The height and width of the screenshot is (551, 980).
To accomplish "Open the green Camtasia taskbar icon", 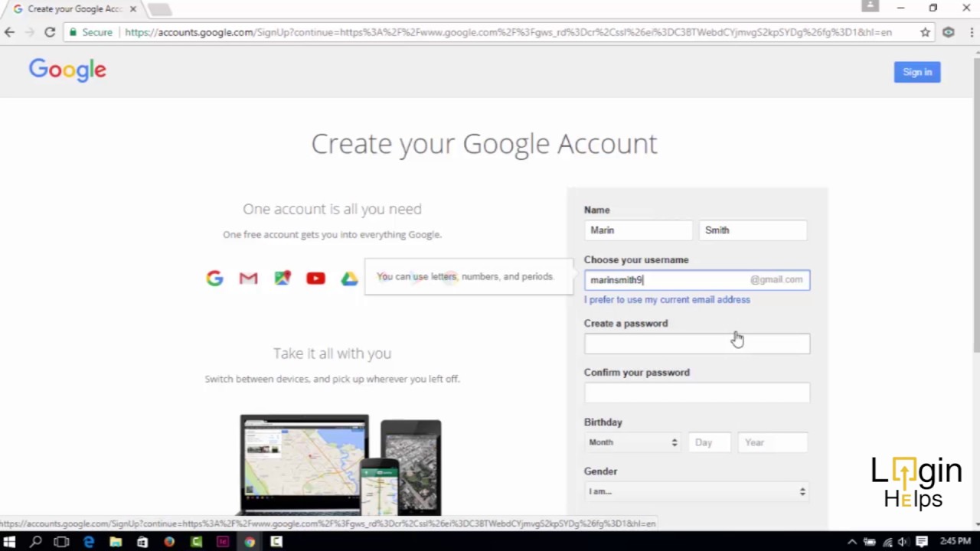I will click(196, 542).
